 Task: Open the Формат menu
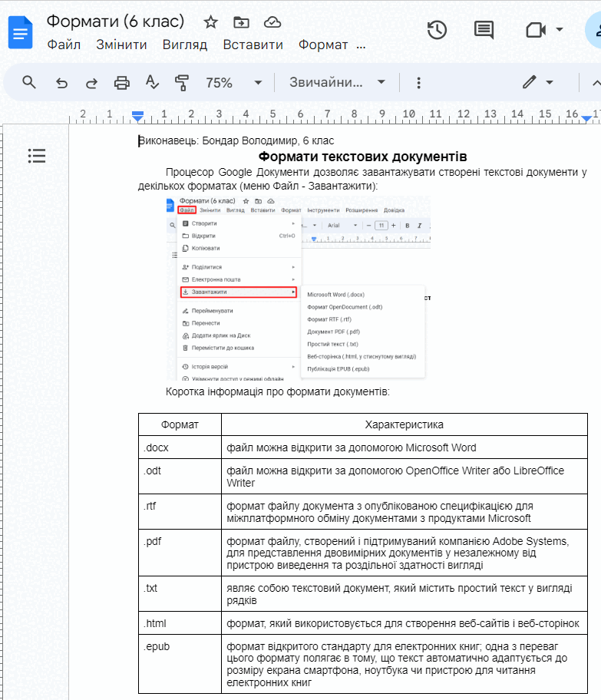(x=323, y=45)
